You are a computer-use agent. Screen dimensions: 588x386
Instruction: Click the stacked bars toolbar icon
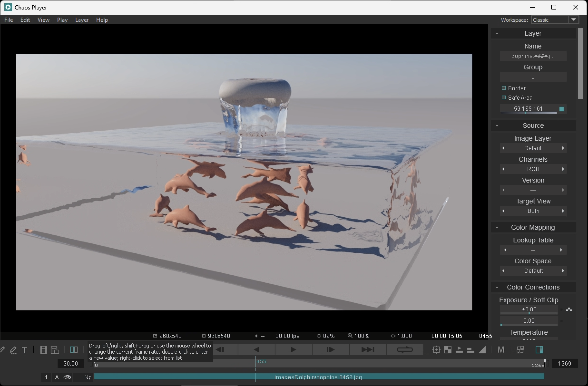pos(471,350)
